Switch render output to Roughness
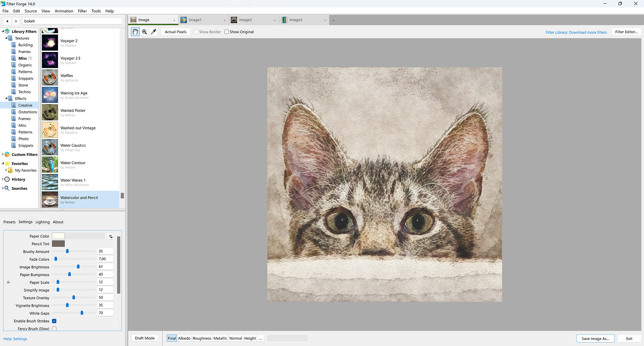 pos(202,338)
